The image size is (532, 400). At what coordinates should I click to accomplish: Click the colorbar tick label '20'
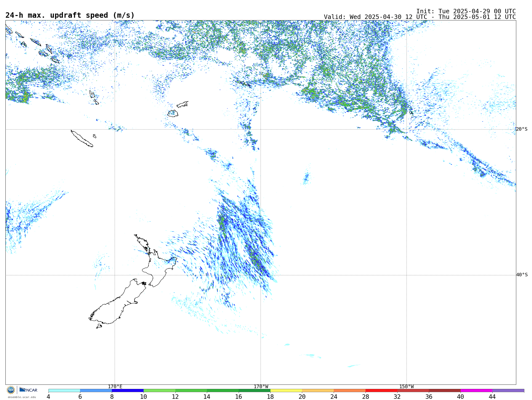click(x=302, y=397)
